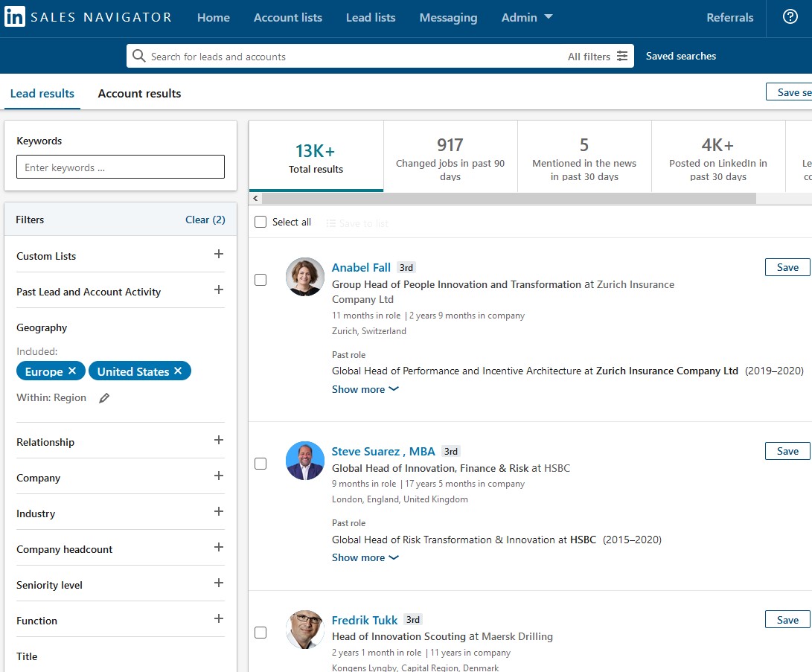Click the All filters slider icon
This screenshot has width=812, height=672.
pos(622,56)
